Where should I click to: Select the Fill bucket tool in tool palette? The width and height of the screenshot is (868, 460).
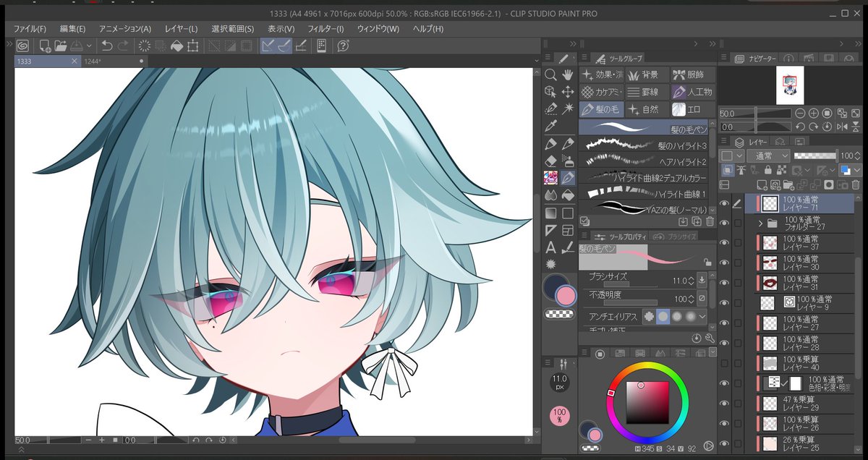coord(568,195)
